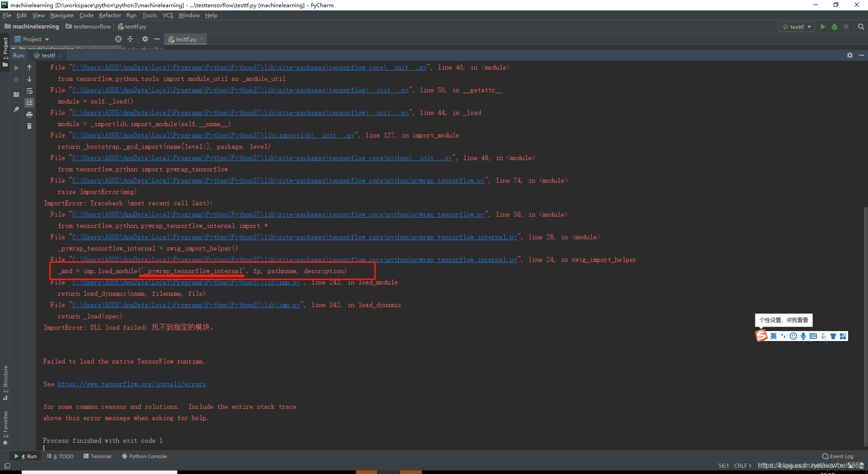This screenshot has height=474, width=868.
Task: Click Sogou IME microphone voice input icon
Action: (x=803, y=336)
